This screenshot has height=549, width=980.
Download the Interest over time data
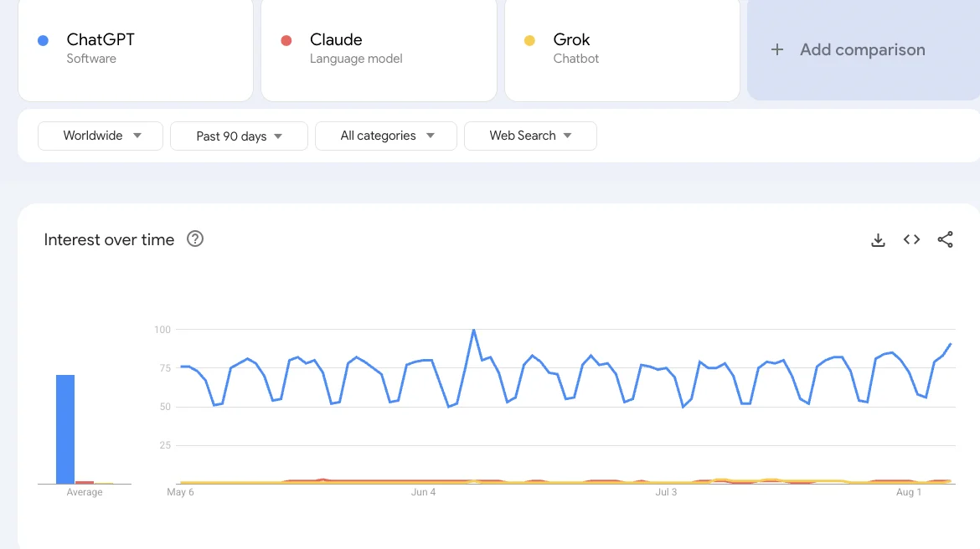[878, 240]
